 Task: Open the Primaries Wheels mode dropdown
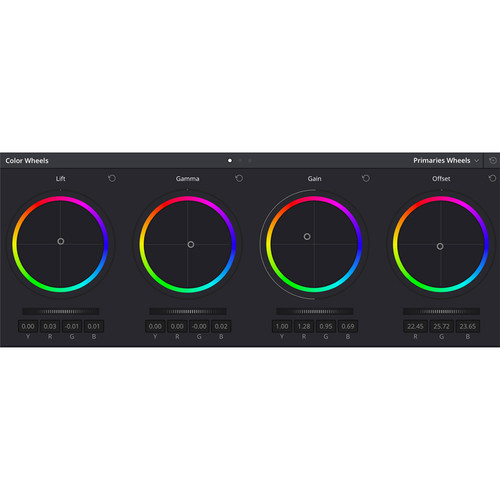[446, 161]
